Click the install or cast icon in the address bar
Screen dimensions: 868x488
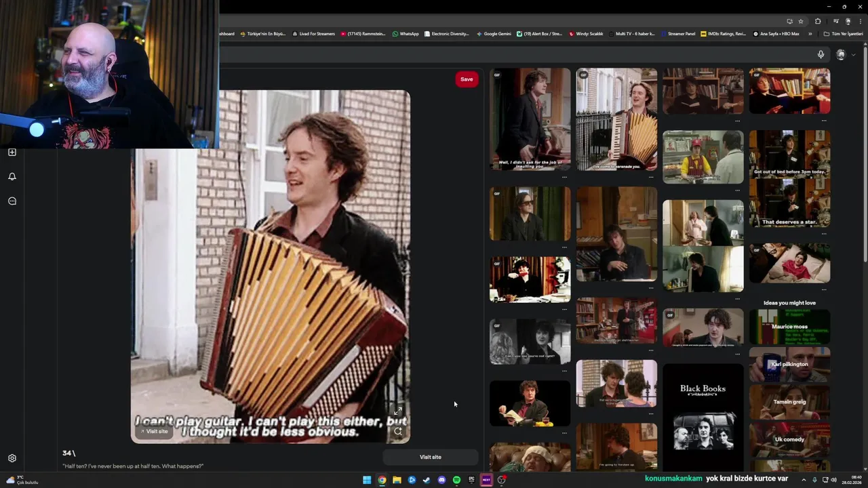pyautogui.click(x=789, y=21)
